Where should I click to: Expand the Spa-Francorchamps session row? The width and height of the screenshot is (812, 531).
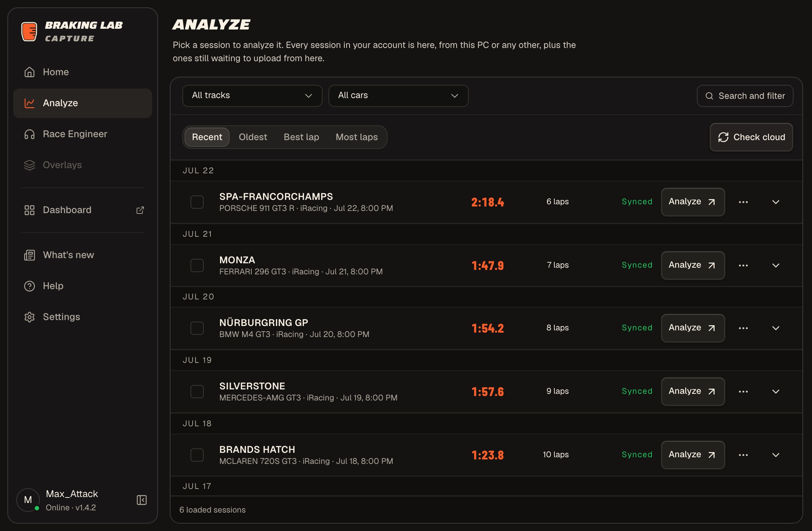point(776,202)
